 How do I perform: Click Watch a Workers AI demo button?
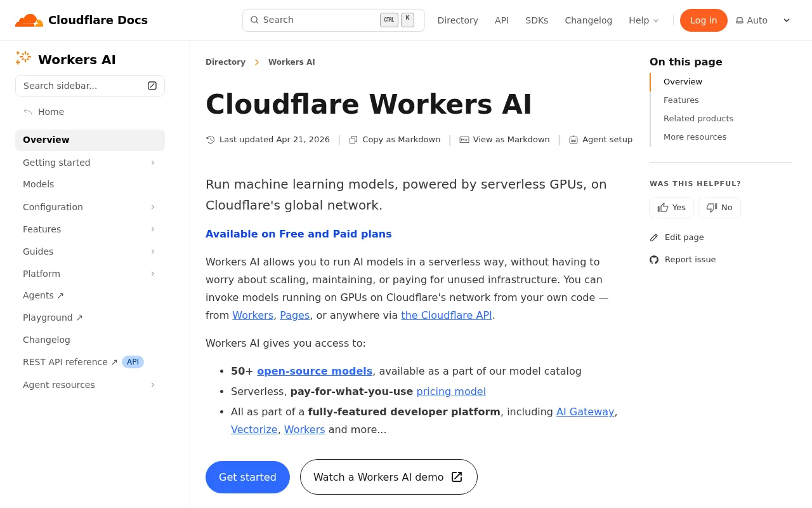coord(389,477)
